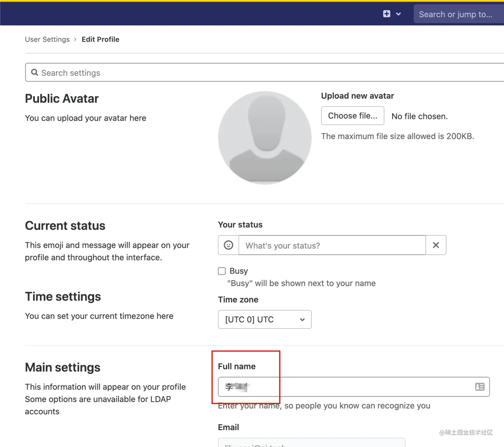Click the 'Time settings' heading

pos(63,296)
